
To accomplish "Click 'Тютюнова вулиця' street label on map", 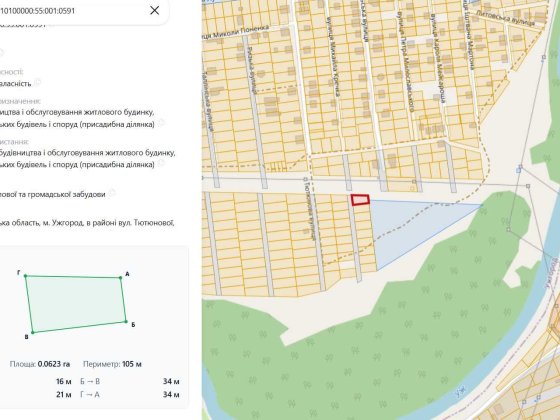I will coord(310,210).
